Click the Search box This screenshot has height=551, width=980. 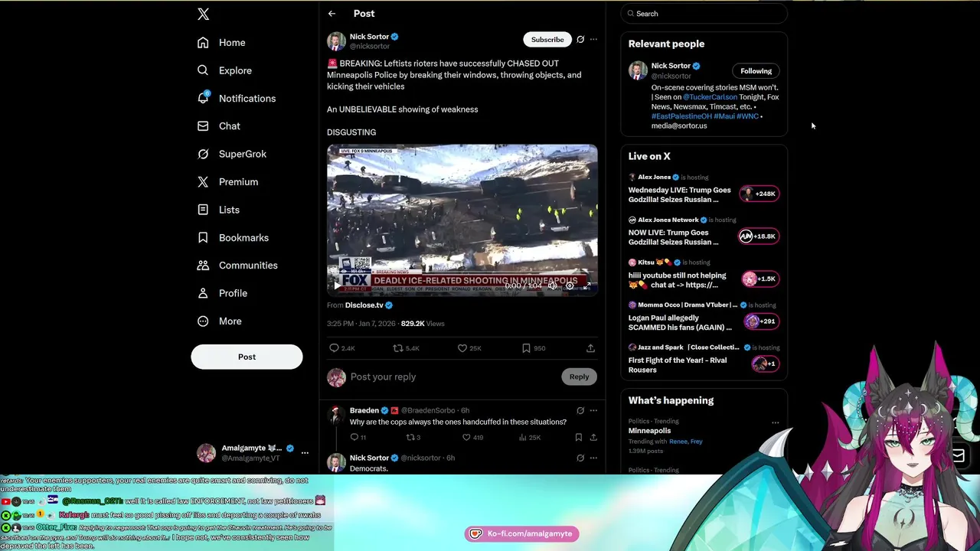pyautogui.click(x=704, y=14)
